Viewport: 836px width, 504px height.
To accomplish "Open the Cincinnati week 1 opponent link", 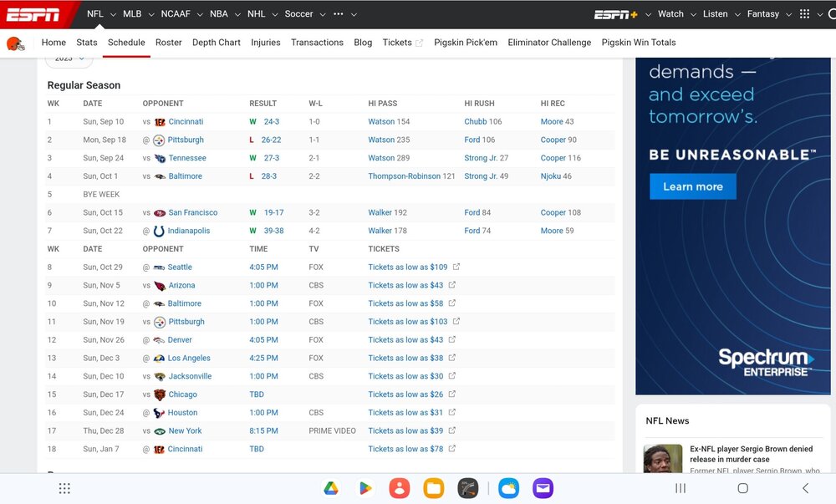I will pos(186,121).
